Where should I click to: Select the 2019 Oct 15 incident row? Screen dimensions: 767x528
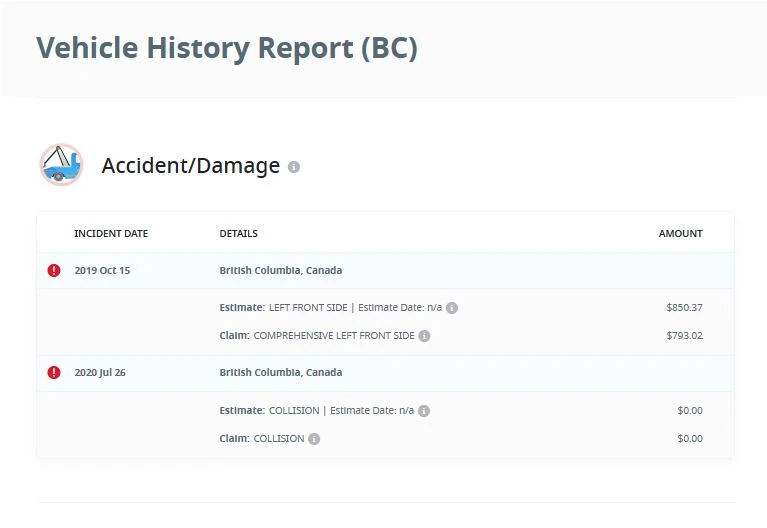coord(385,271)
